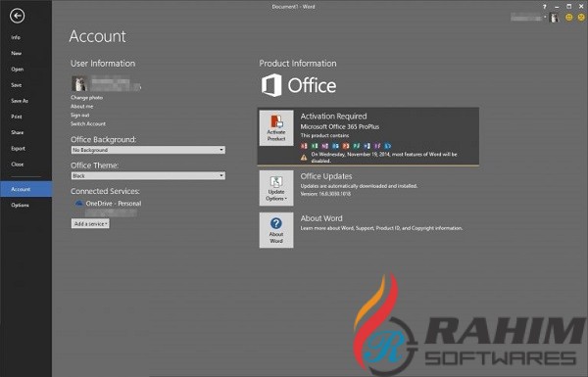Click the Lync app icon in product list
Viewport: 588px width, 377px height.
(388, 146)
